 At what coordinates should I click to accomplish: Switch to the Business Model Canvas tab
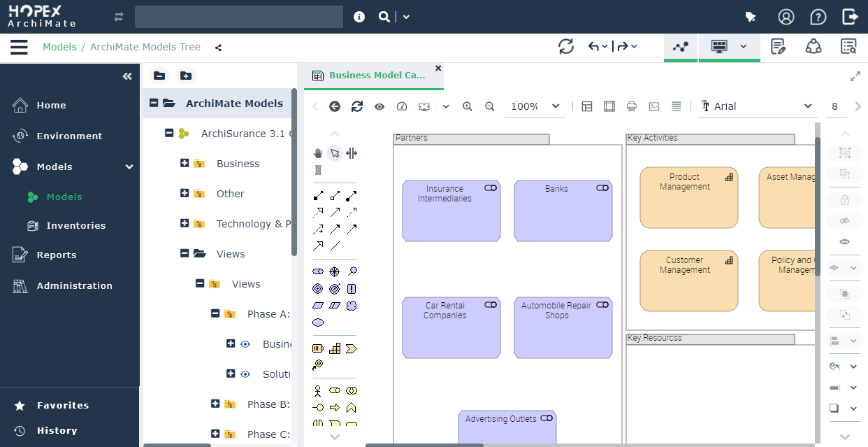(x=376, y=76)
